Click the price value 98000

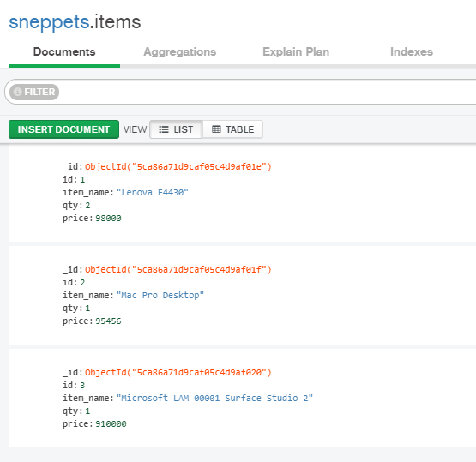108,218
